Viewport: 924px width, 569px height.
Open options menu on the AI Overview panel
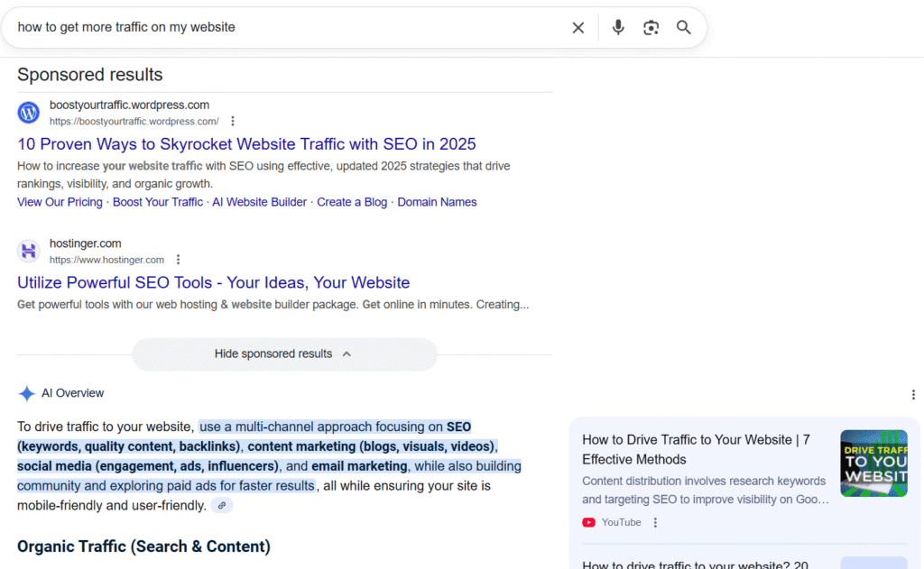click(913, 395)
